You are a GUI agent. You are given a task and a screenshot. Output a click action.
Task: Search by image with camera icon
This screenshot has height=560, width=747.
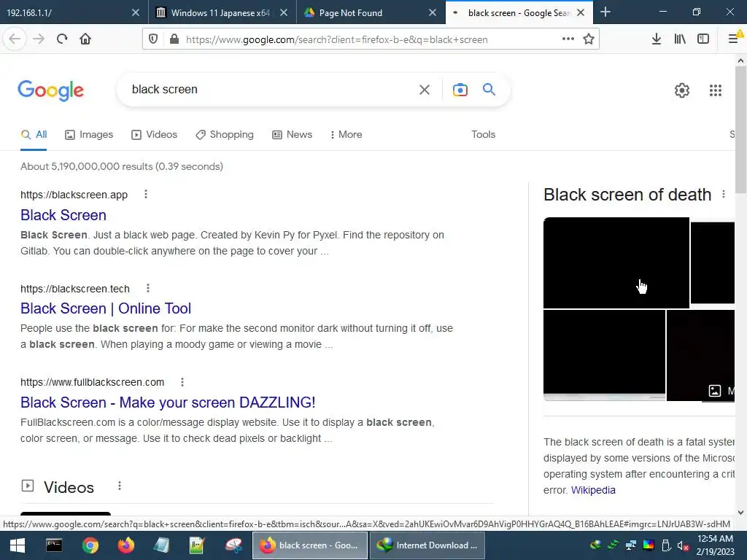pyautogui.click(x=460, y=90)
